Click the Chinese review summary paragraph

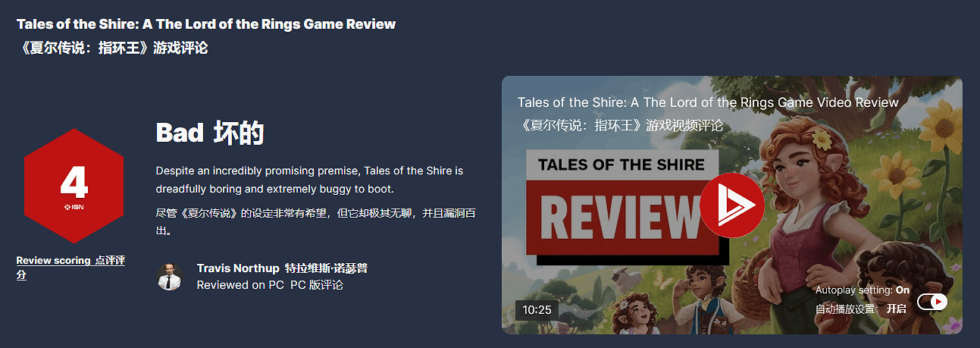pos(316,221)
